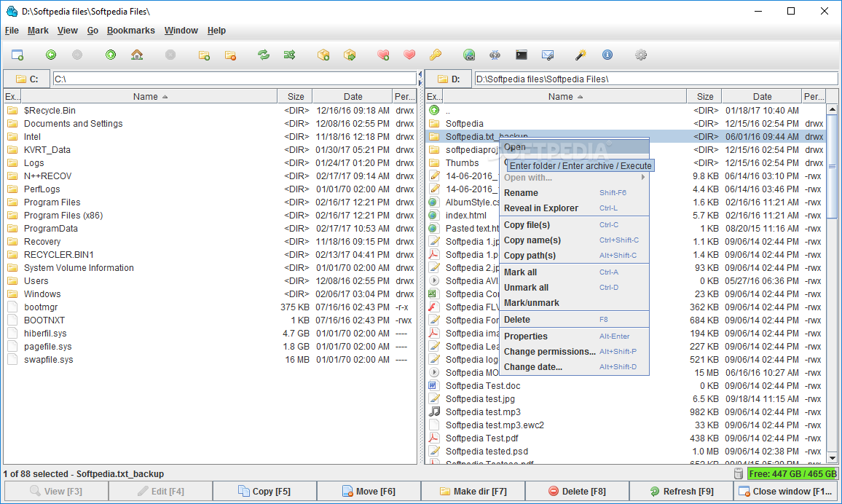Image resolution: width=842 pixels, height=504 pixels.
Task: Click the trash can icon in the status bar
Action: 739,473
